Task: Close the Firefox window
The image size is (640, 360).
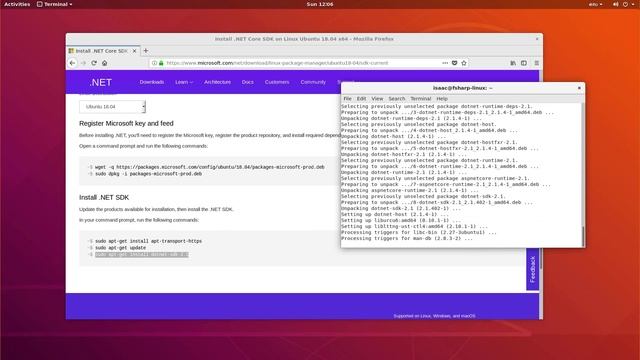Action: click(x=537, y=39)
